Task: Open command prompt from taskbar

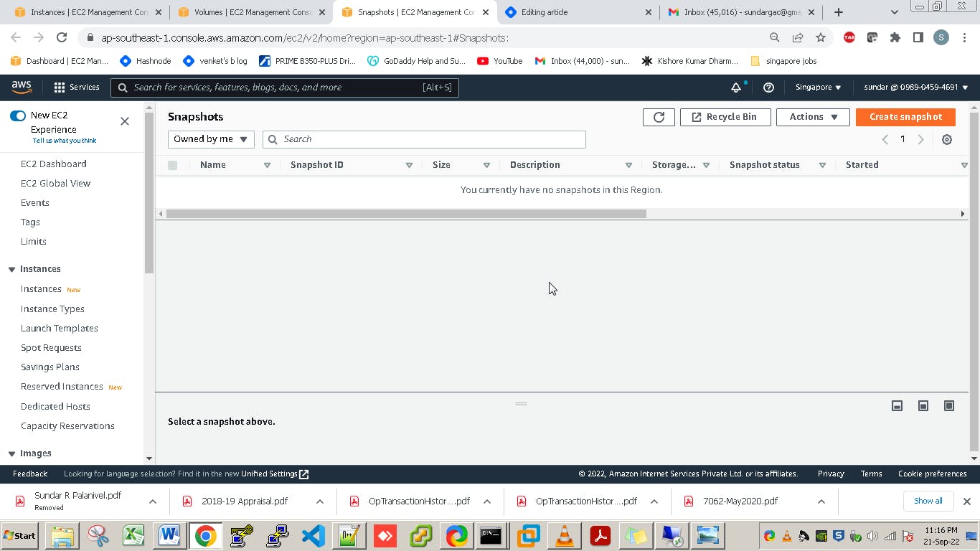Action: 491,535
